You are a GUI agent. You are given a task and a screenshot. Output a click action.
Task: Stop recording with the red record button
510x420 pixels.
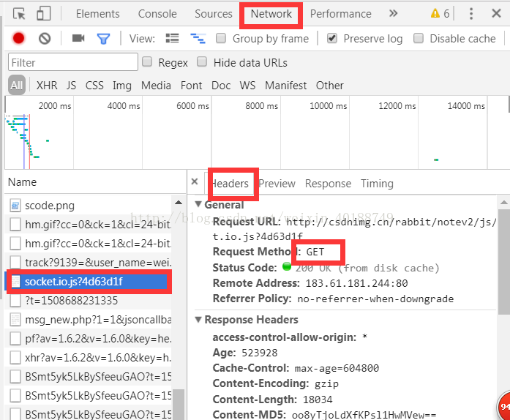coord(18,38)
